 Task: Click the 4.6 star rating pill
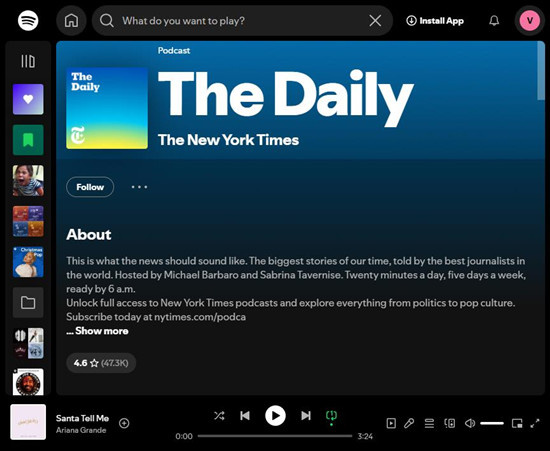click(101, 363)
